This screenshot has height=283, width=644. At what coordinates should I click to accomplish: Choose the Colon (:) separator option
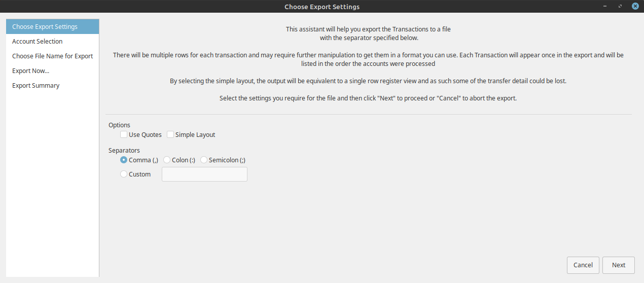(167, 160)
